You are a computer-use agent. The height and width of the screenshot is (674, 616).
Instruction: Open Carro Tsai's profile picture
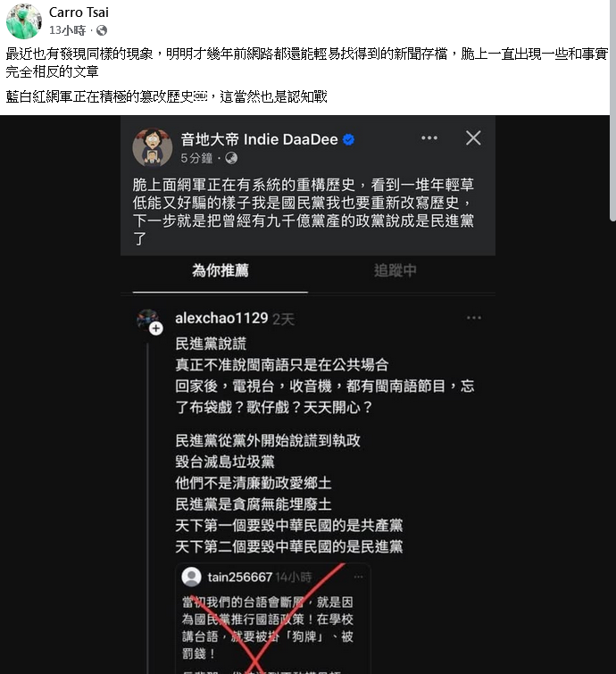coord(23,21)
